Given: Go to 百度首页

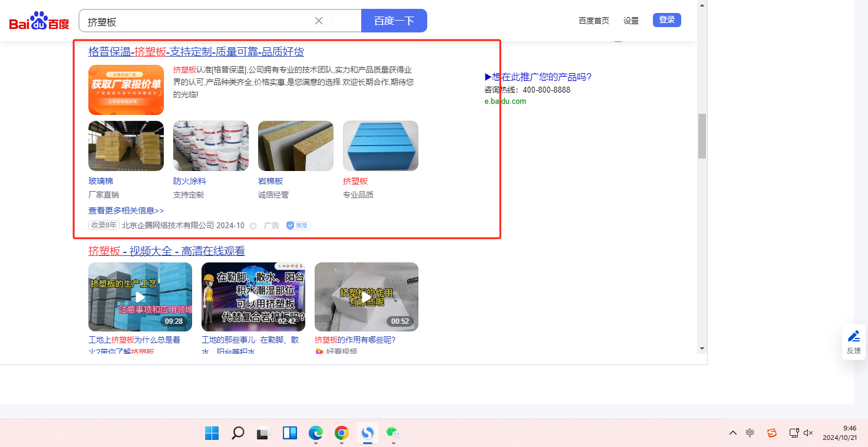Looking at the screenshot, I should point(594,21).
